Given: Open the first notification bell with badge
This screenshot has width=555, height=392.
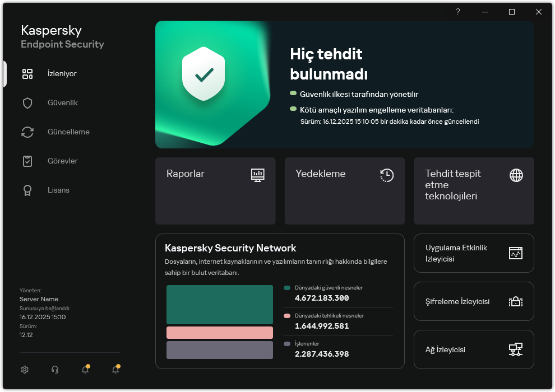Looking at the screenshot, I should pos(85,370).
